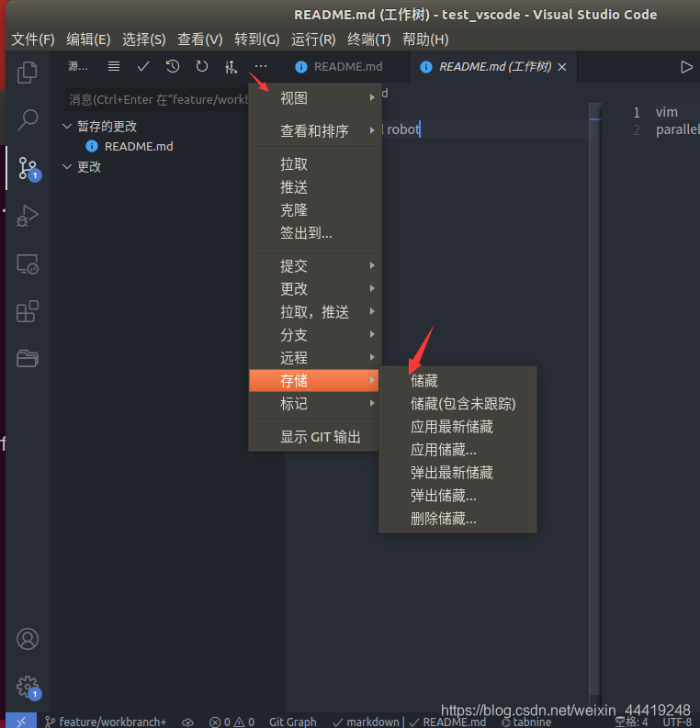Select 应用最新储藏 option
The width and height of the screenshot is (700, 728).
click(458, 427)
